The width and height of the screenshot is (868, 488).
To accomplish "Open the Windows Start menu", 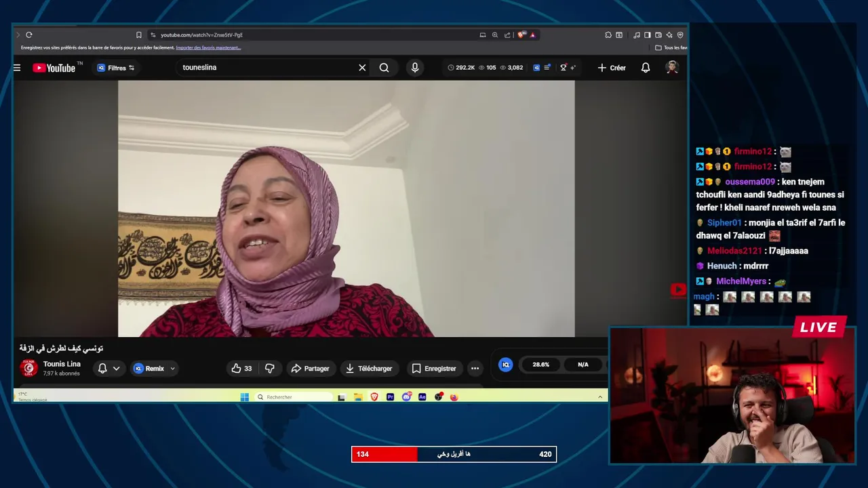I will (x=245, y=397).
